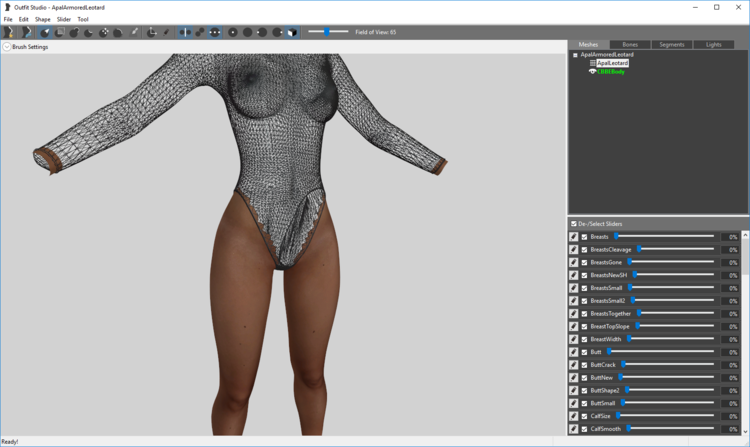The image size is (750, 447).
Task: Select the Move brush tool icon
Action: [x=103, y=32]
